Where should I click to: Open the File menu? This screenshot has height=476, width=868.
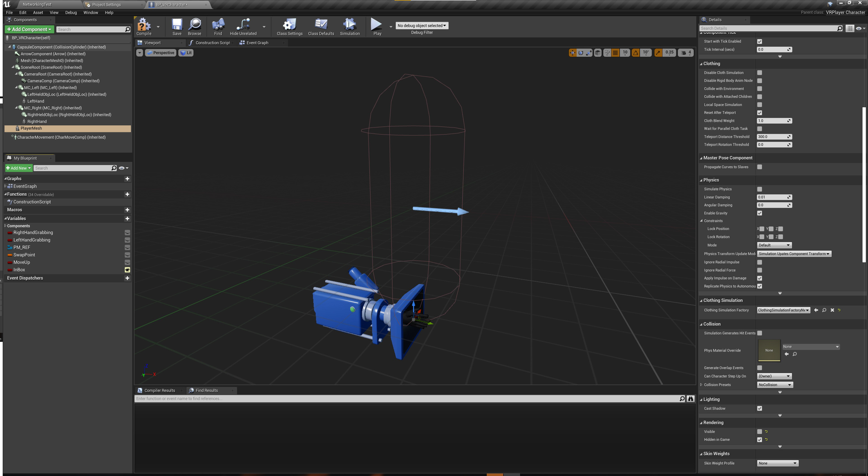(9, 12)
